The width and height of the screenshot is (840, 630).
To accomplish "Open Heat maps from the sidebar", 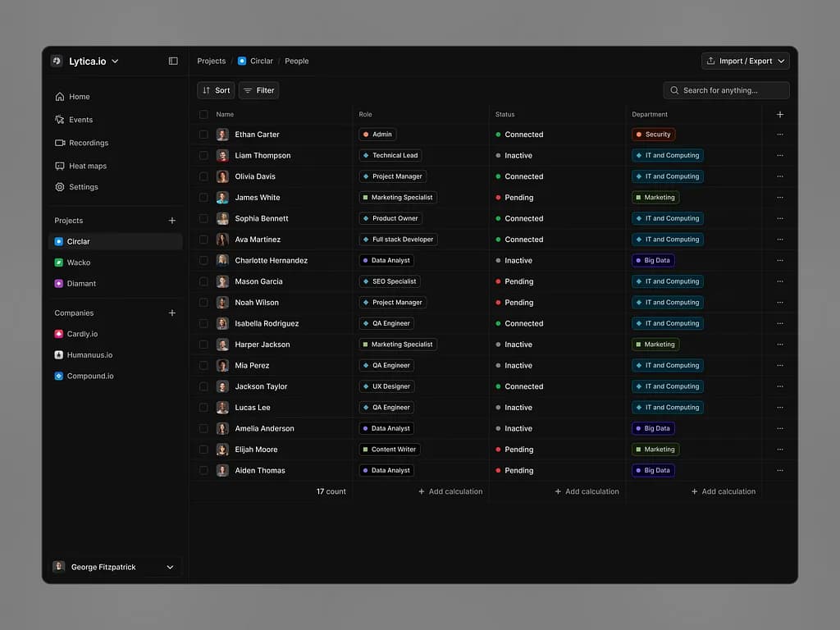I will 85,166.
